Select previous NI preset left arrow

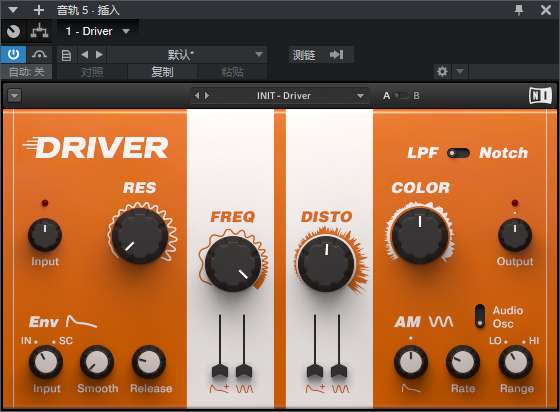[x=197, y=96]
